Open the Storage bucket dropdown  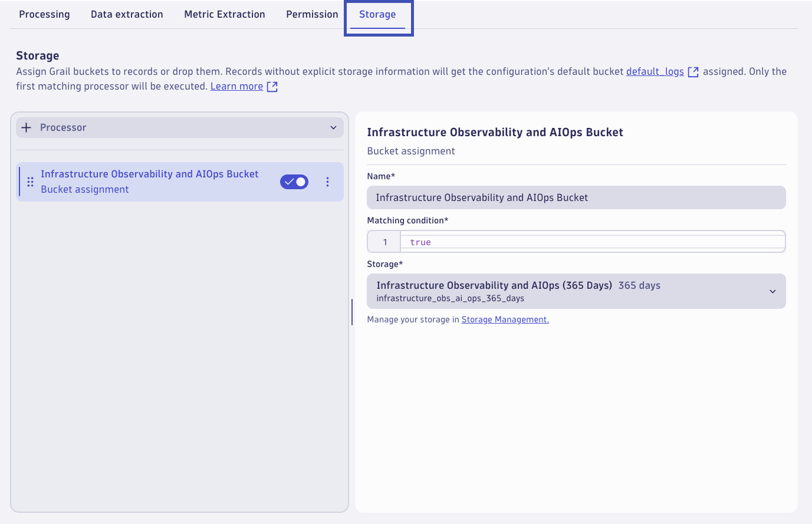[x=576, y=291]
